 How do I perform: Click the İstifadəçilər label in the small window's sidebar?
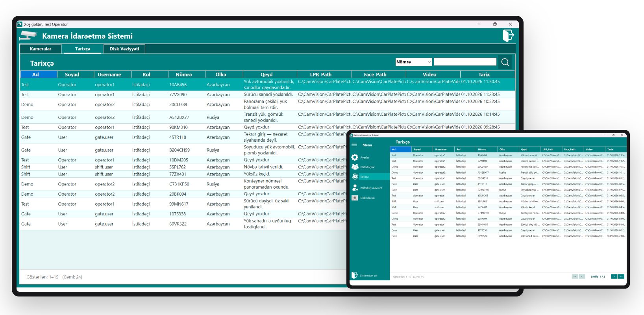coord(367,167)
